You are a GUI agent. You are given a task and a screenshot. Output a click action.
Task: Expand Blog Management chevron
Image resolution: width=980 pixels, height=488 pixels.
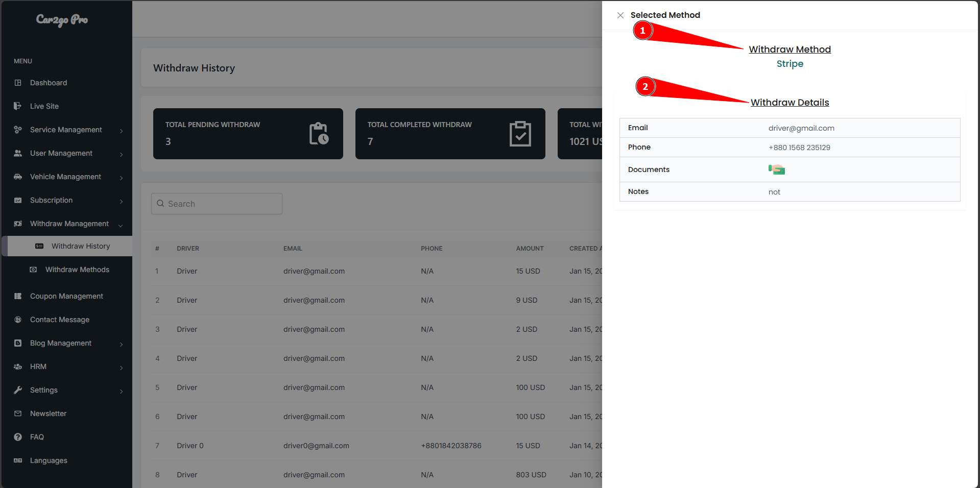(121, 344)
